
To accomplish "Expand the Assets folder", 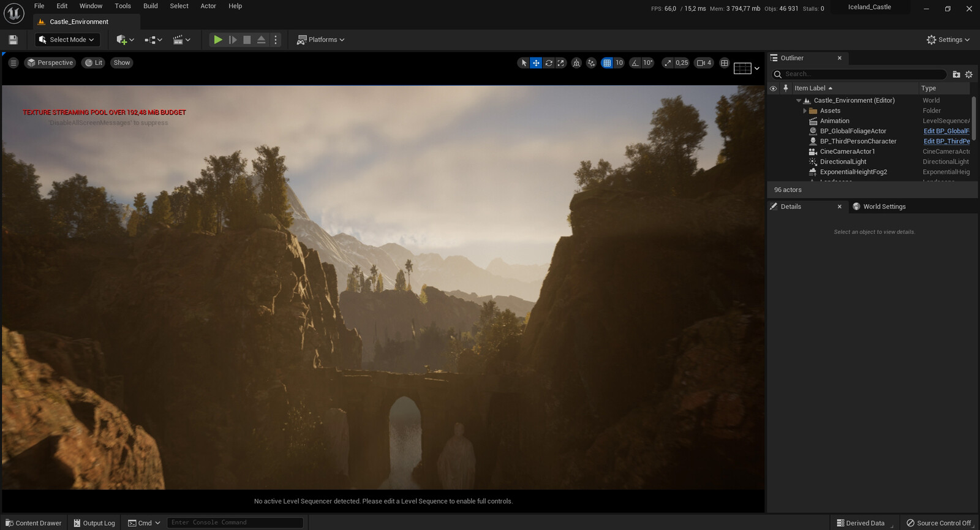I will [x=805, y=111].
